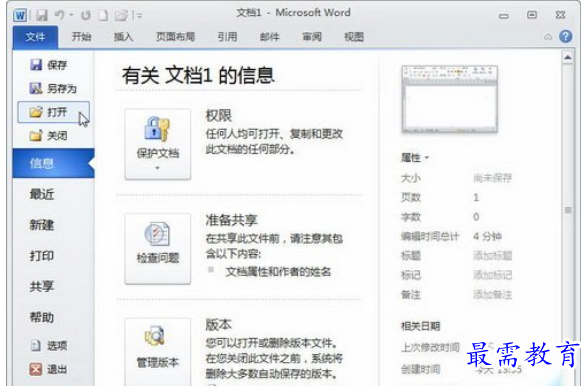Viewport: 588px width, 386px height.
Task: Click 打开 in the backstage menu
Action: (x=54, y=112)
